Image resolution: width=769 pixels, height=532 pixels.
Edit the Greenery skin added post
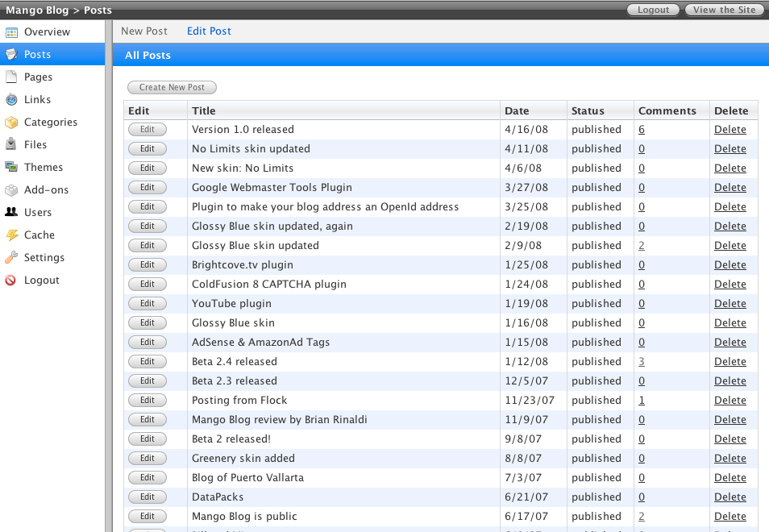(x=148, y=458)
